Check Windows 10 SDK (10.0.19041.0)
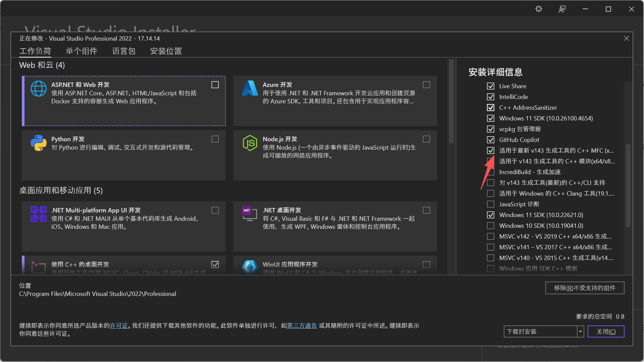 coord(491,226)
